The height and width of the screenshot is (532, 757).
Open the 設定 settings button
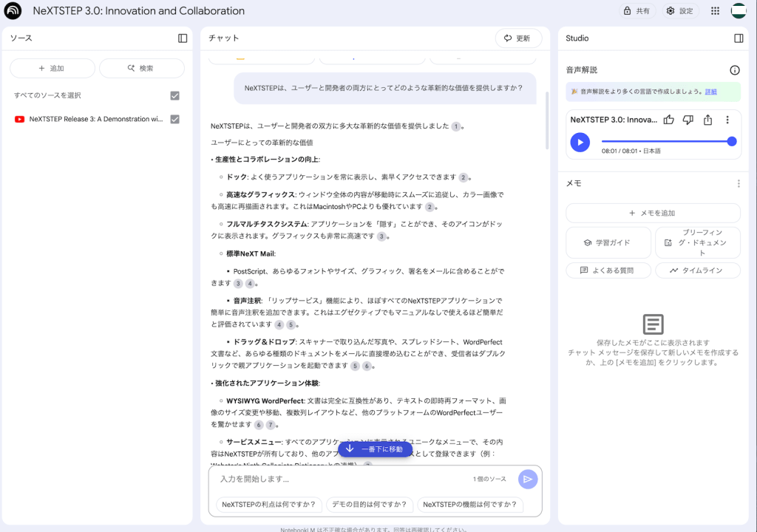tap(680, 10)
